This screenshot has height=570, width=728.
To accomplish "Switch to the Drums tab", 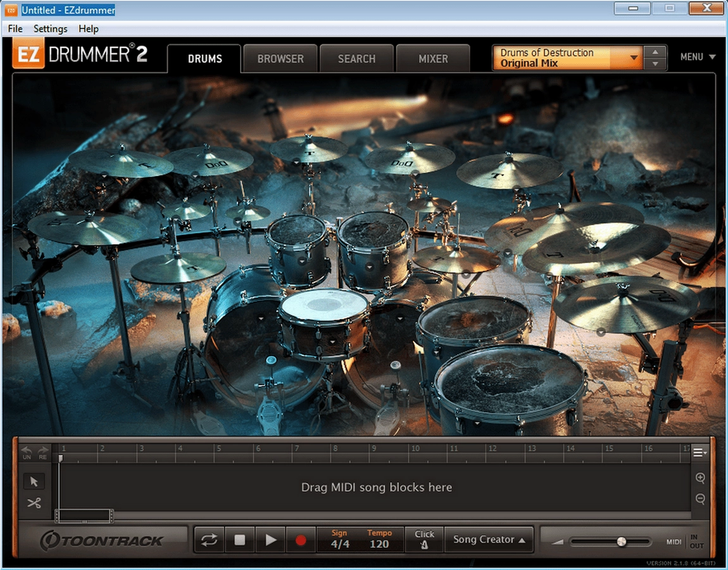I will click(204, 59).
